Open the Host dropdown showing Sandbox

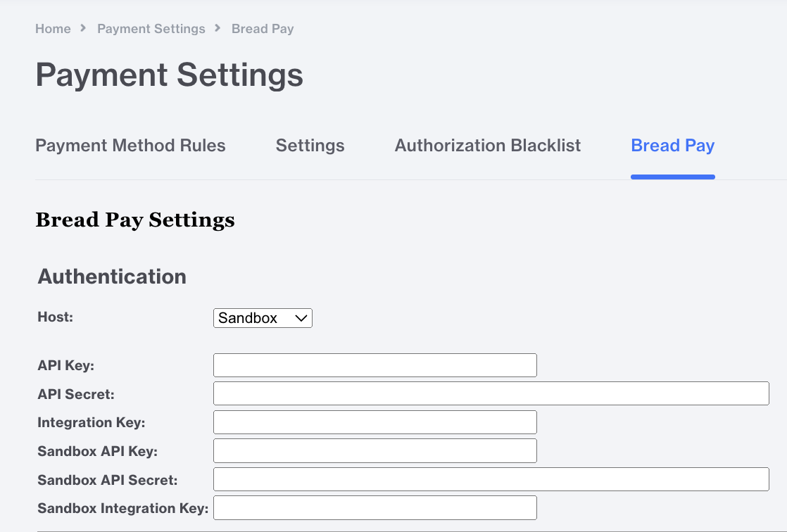263,318
